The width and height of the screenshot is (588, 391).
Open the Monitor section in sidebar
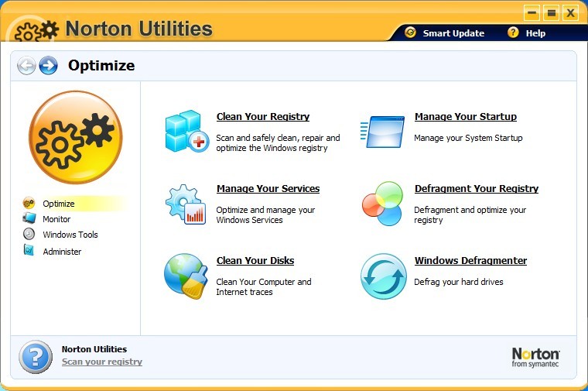pos(56,219)
